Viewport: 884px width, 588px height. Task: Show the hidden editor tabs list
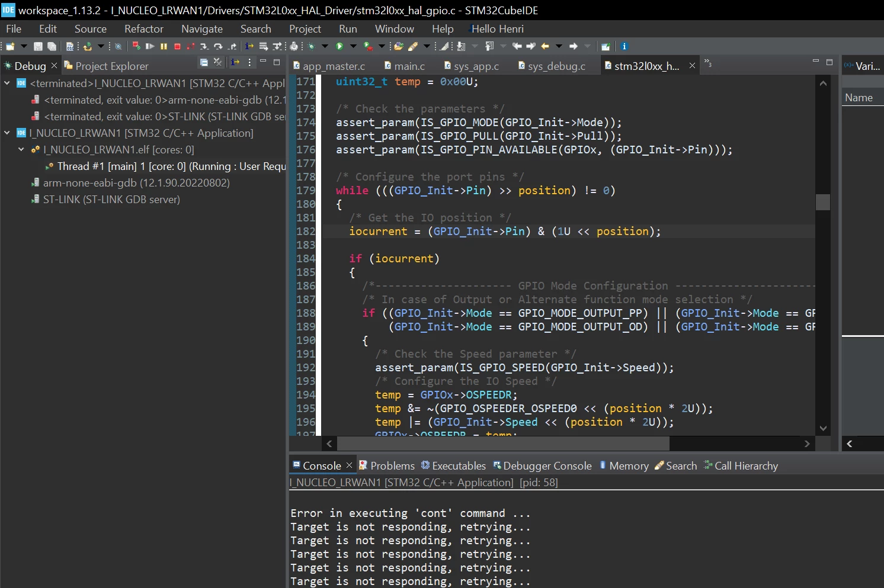pos(707,63)
